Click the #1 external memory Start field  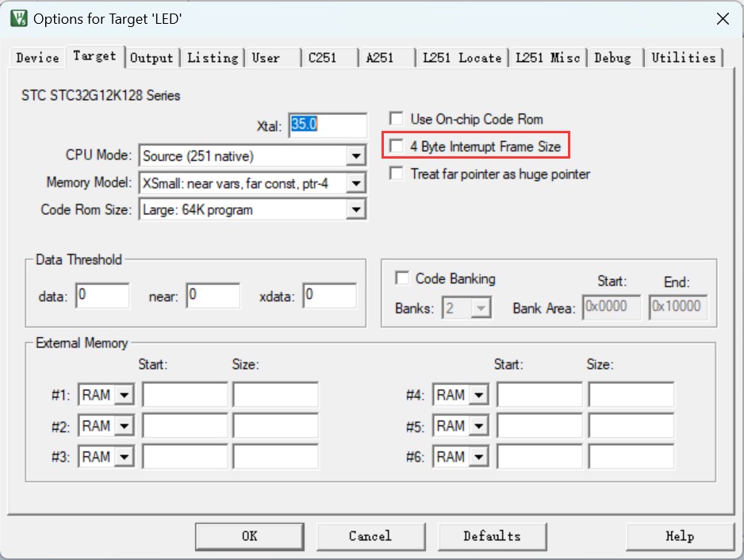pos(185,394)
